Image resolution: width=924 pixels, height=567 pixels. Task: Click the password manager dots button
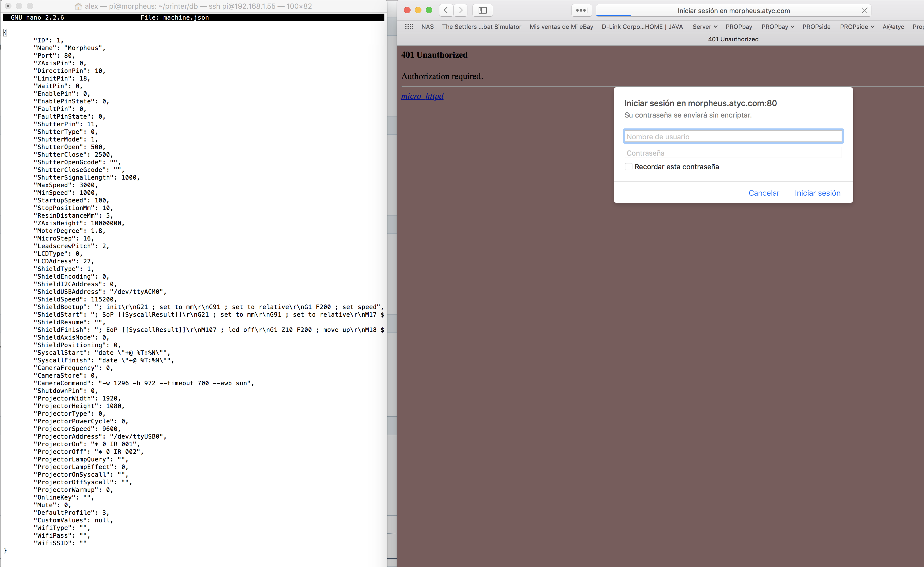pos(582,11)
